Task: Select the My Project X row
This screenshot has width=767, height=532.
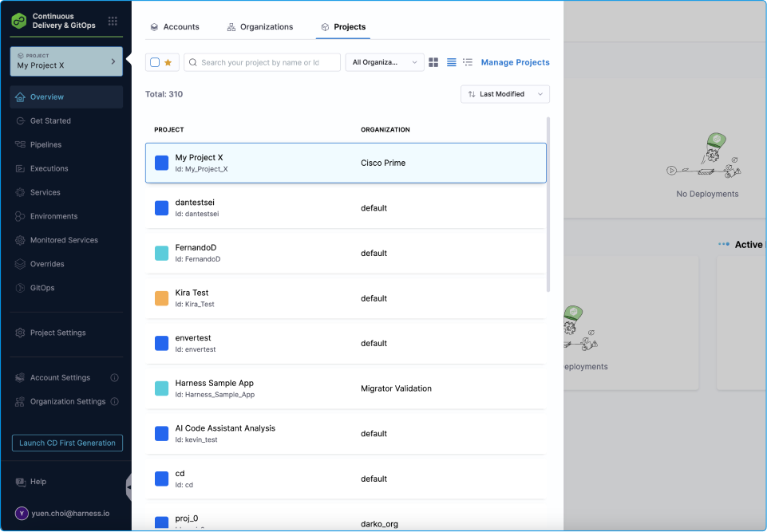Action: (x=346, y=163)
